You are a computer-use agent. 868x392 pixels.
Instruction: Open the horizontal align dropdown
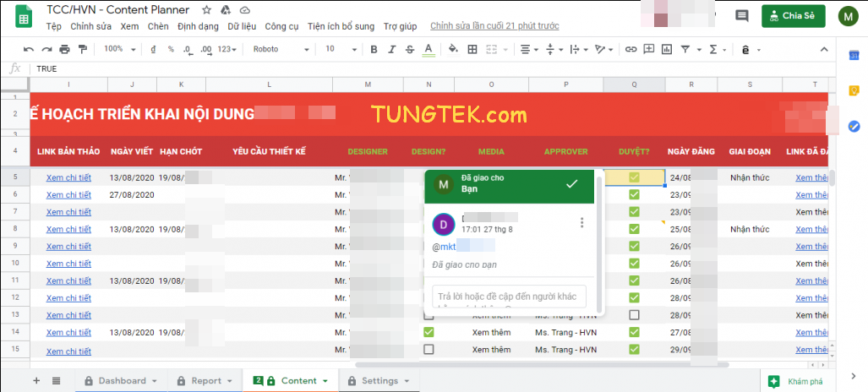530,49
